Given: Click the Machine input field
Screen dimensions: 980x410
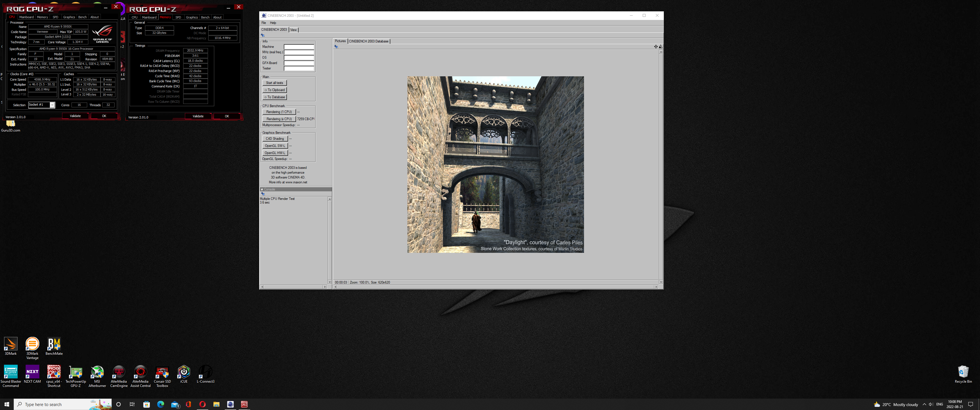Looking at the screenshot, I should tap(299, 47).
